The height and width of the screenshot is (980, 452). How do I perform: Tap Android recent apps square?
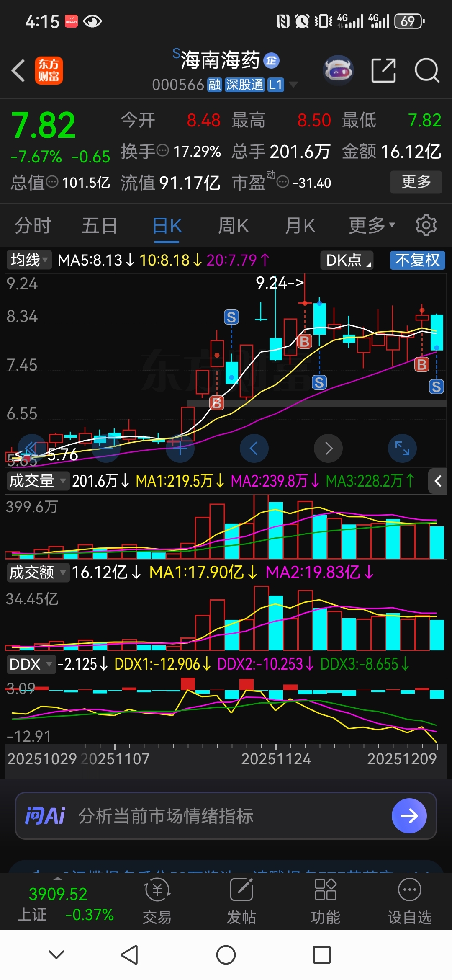[322, 955]
